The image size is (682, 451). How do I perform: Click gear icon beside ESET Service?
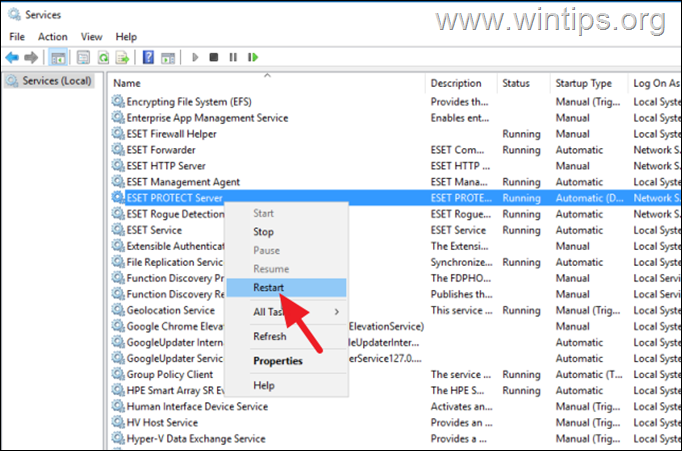[x=118, y=230]
